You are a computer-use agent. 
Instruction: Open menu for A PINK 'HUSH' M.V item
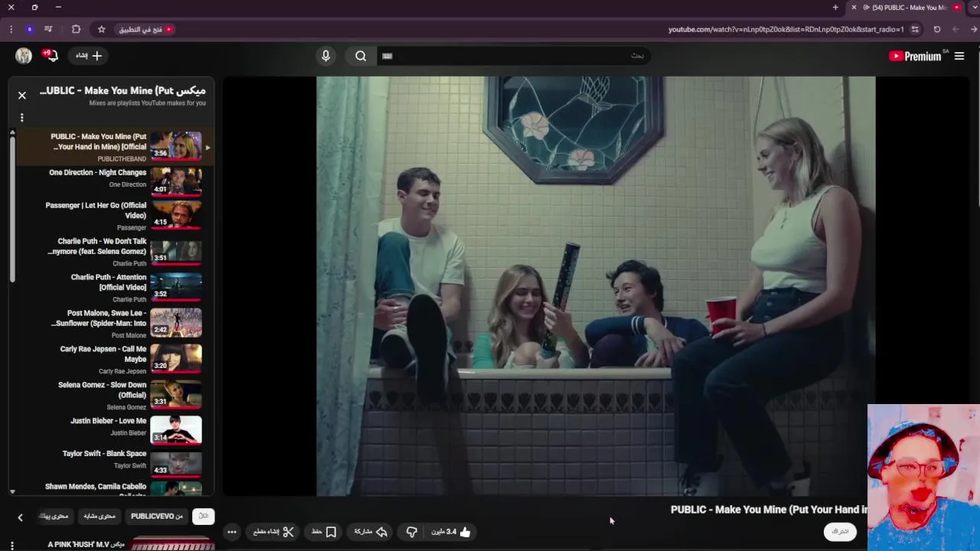pyautogui.click(x=12, y=545)
